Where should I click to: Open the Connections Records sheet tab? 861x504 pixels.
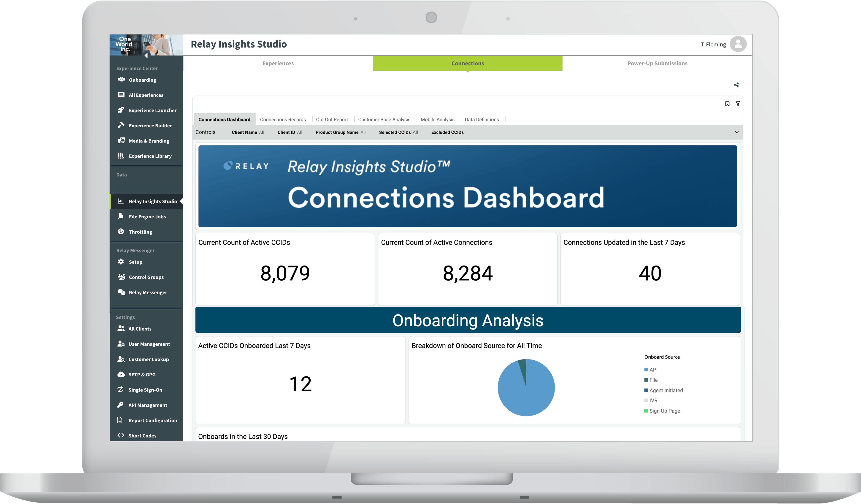pos(283,120)
